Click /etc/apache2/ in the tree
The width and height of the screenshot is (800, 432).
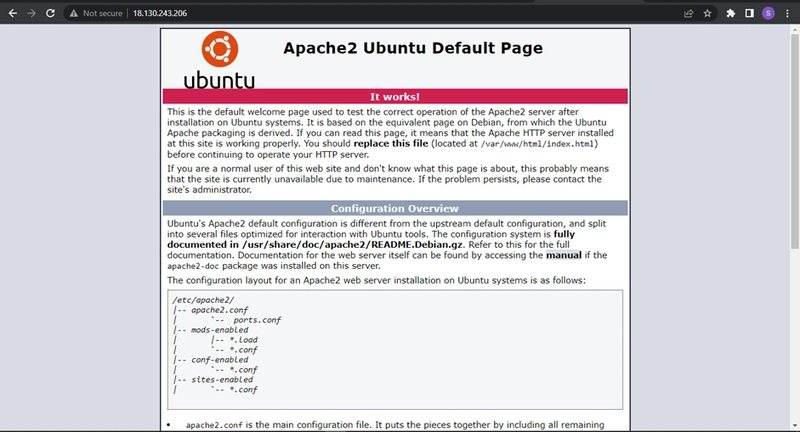click(x=203, y=300)
